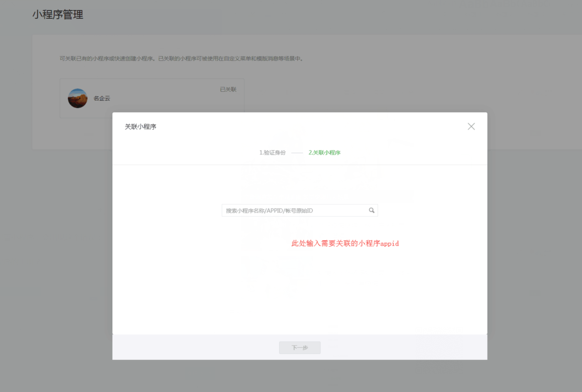Click the 可关联已有的小程序 description text
582x392 pixels.
pyautogui.click(x=181, y=59)
